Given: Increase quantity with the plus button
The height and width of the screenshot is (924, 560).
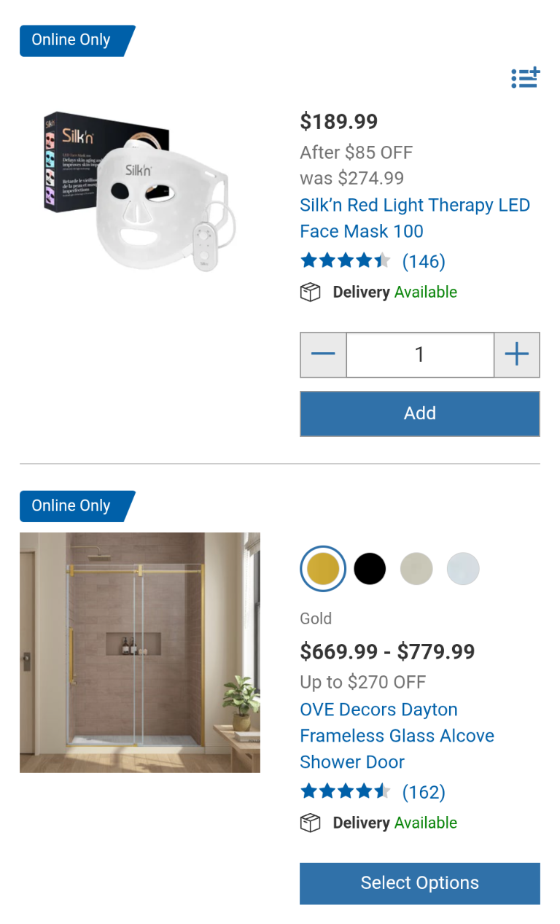Looking at the screenshot, I should click(517, 355).
